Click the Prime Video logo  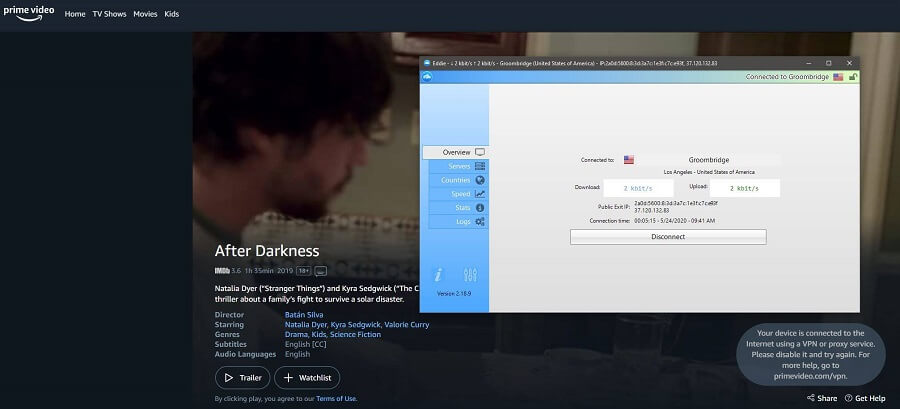click(x=29, y=13)
